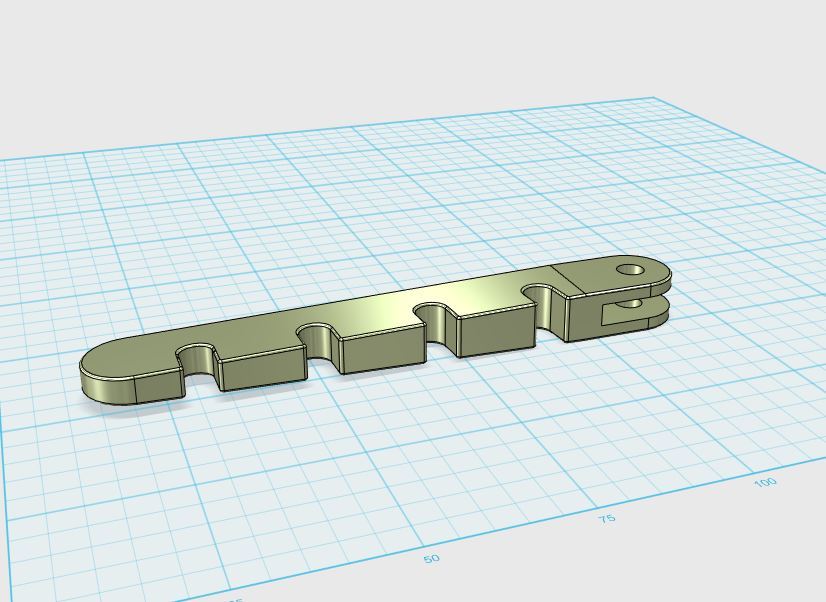Click the circular hole on the model's right end
The image size is (826, 602).
click(x=630, y=269)
